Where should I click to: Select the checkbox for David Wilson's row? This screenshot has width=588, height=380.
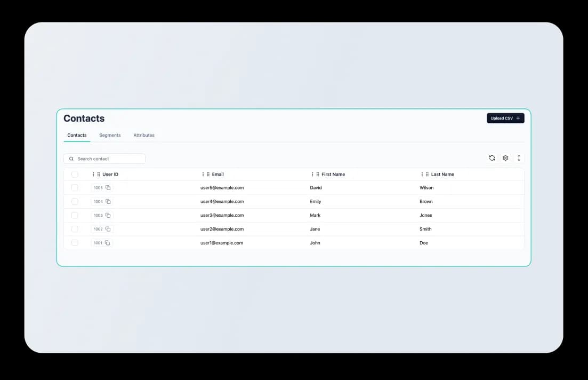(x=75, y=187)
